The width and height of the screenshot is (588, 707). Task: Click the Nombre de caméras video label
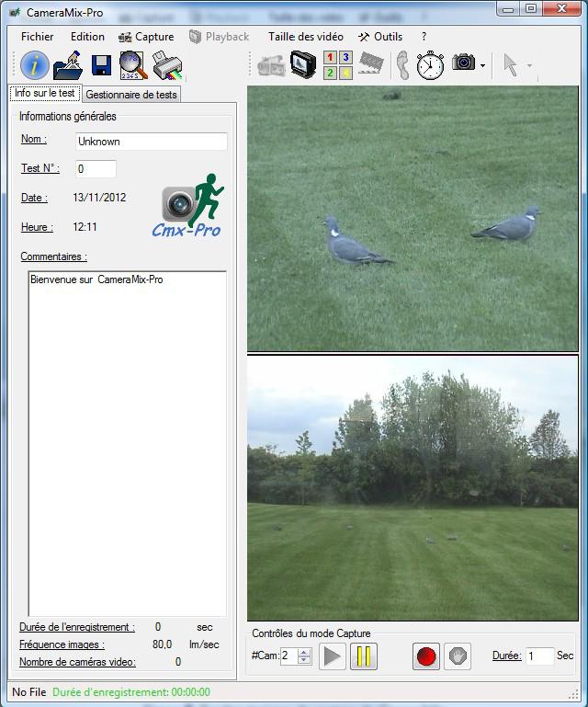pos(77,662)
